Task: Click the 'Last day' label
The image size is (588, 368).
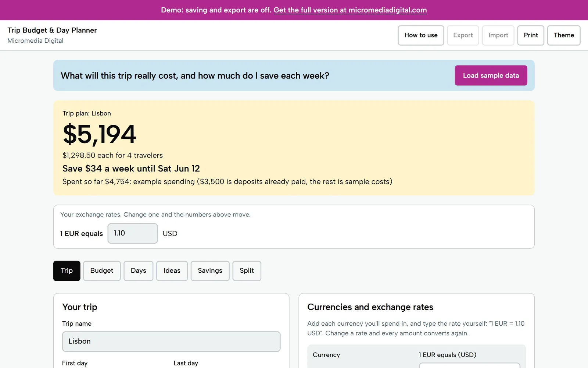Action: click(186, 363)
